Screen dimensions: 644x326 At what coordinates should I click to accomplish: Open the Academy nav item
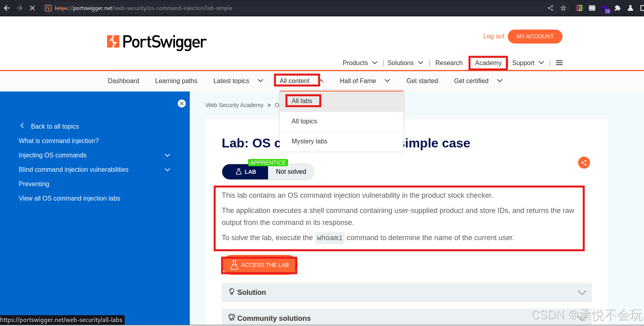(x=488, y=63)
